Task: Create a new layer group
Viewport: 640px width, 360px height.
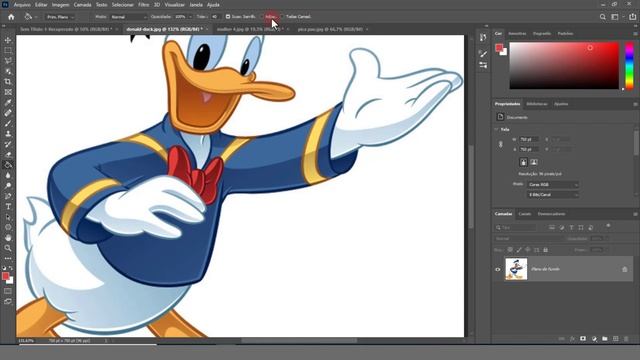Action: pos(604,339)
